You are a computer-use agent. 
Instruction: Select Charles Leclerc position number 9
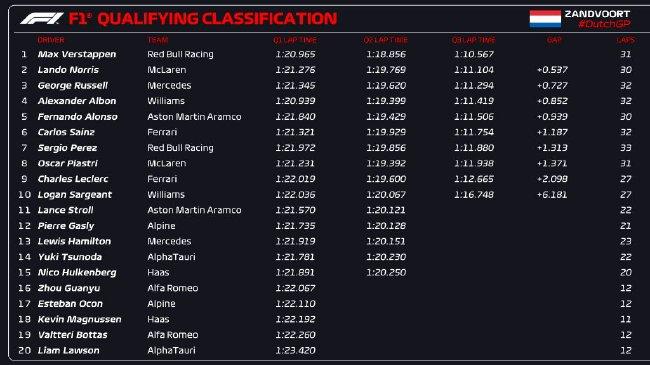pos(24,179)
